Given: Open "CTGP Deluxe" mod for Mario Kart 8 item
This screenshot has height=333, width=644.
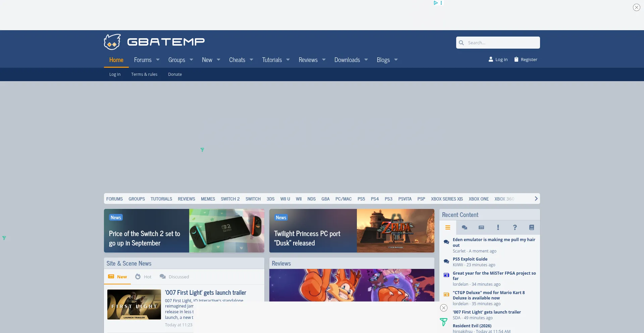Looking at the screenshot, I should pos(489,295).
